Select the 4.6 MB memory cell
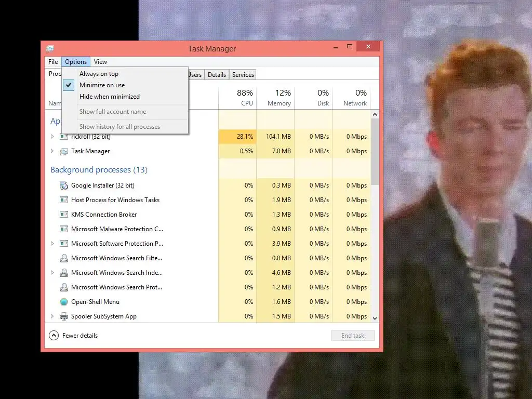This screenshot has width=532, height=399. tap(275, 272)
